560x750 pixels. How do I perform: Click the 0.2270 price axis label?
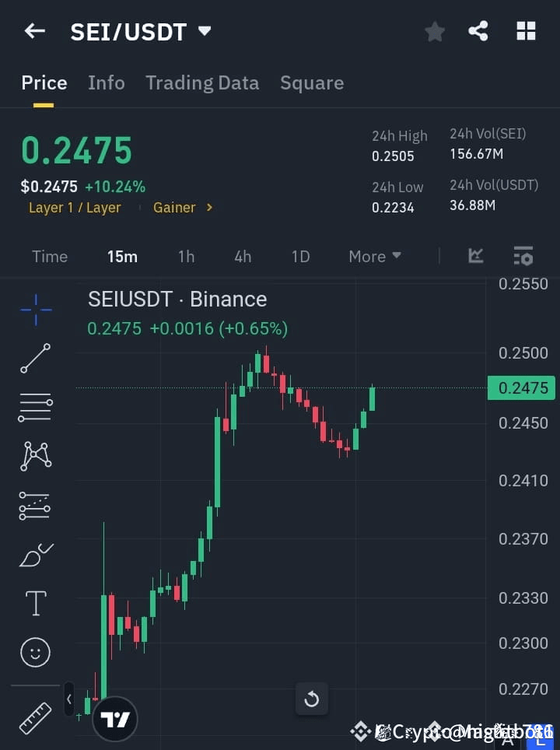[523, 689]
